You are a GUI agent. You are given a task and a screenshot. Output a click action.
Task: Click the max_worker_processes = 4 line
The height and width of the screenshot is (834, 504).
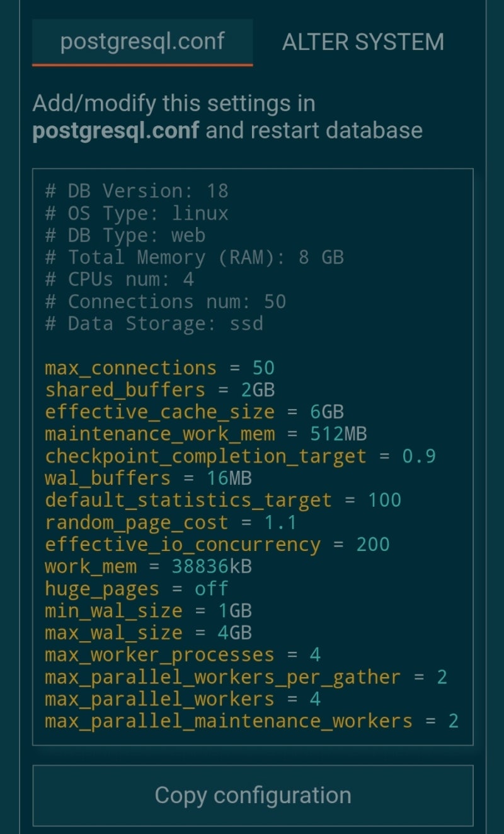pos(183,655)
